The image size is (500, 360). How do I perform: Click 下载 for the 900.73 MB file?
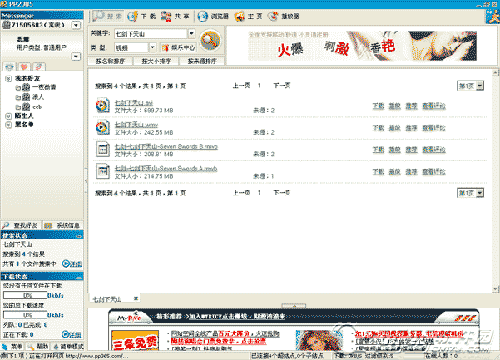click(x=378, y=106)
